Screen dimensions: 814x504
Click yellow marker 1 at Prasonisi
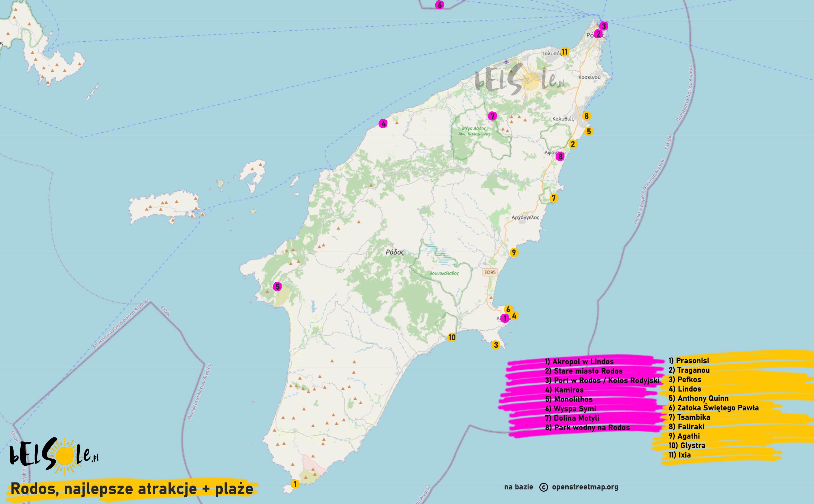[x=295, y=484]
